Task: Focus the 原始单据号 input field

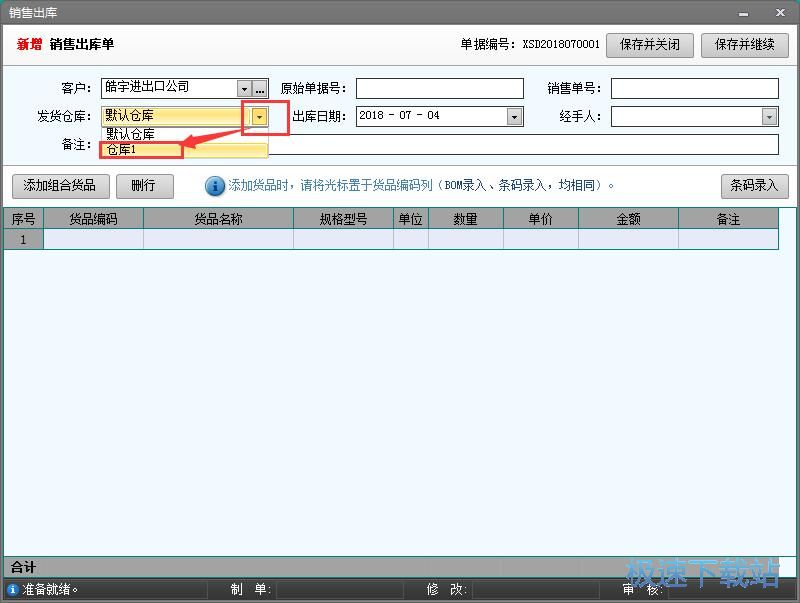Action: pos(440,88)
